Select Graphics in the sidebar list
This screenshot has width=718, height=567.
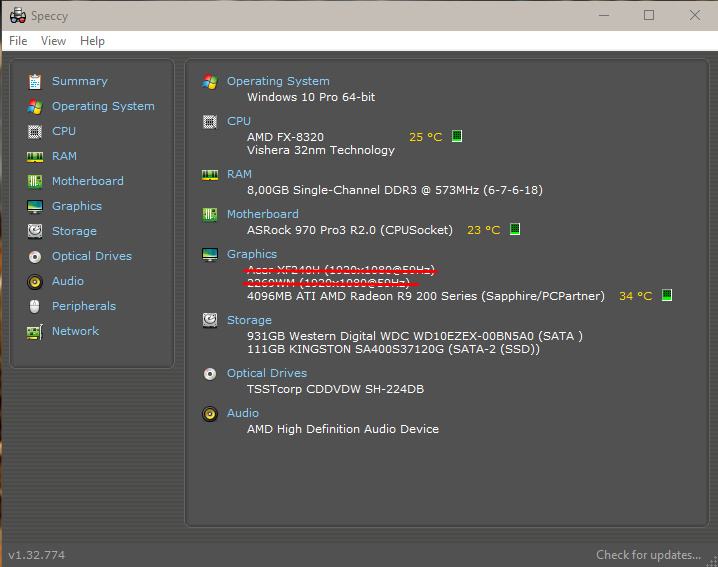pyautogui.click(x=77, y=206)
